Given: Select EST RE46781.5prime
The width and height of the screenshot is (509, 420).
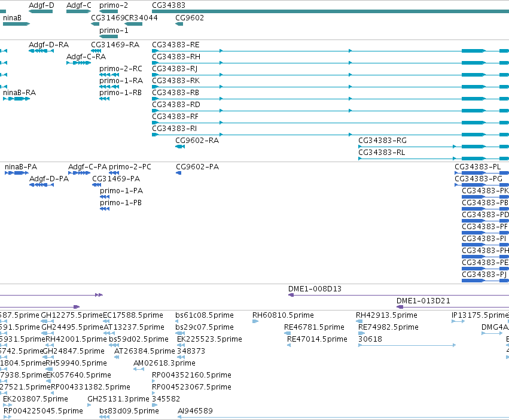Looking at the screenshot, I should pos(314,327).
